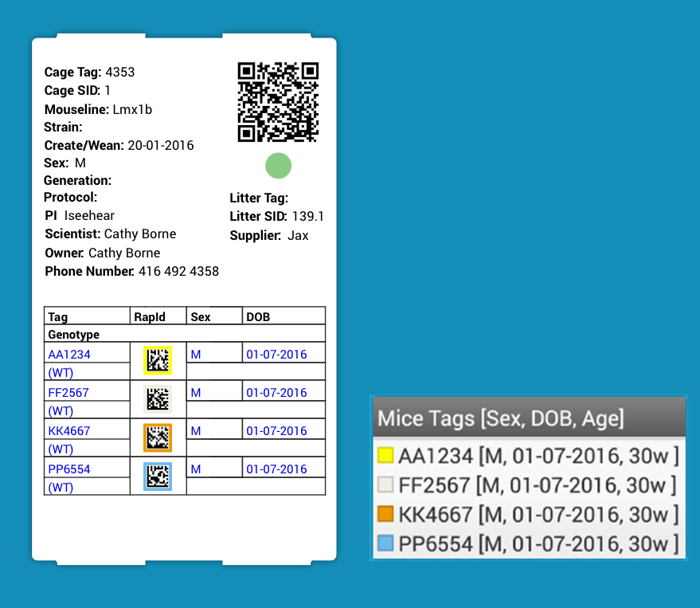Open mouse tag KK4667 link
700x608 pixels.
(69, 431)
